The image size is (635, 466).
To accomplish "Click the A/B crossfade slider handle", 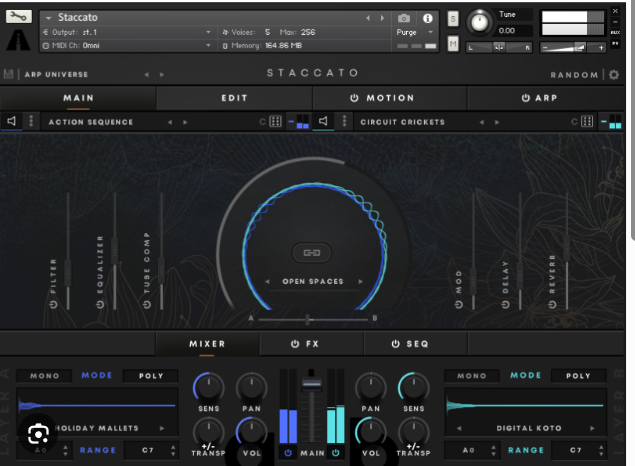I will [308, 319].
